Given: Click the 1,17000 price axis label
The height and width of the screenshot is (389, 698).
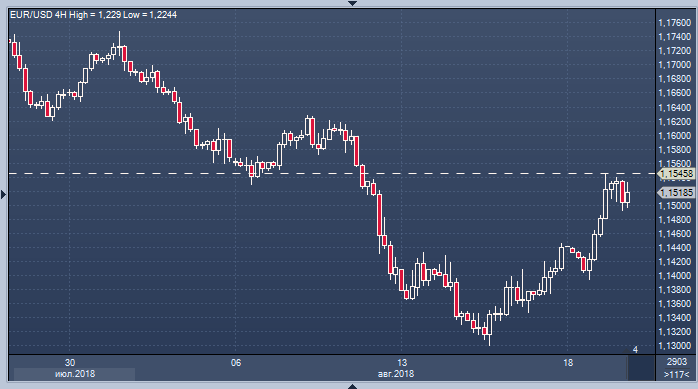Looking at the screenshot, I should tap(674, 65).
